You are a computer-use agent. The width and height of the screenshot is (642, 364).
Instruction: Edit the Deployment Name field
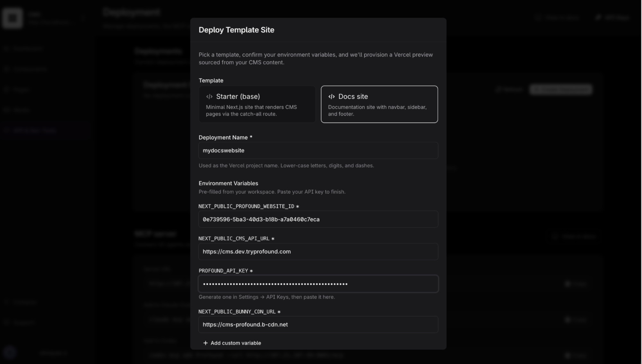tap(318, 151)
